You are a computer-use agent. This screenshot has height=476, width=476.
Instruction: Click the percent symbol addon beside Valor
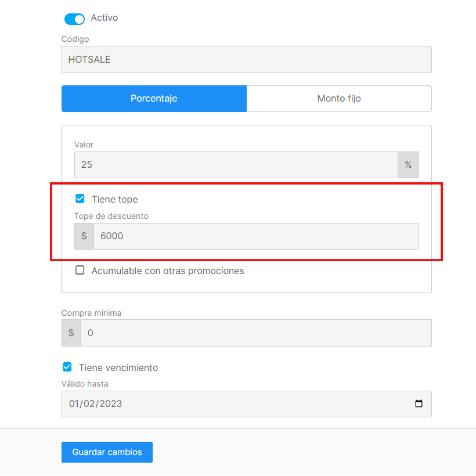pyautogui.click(x=408, y=164)
